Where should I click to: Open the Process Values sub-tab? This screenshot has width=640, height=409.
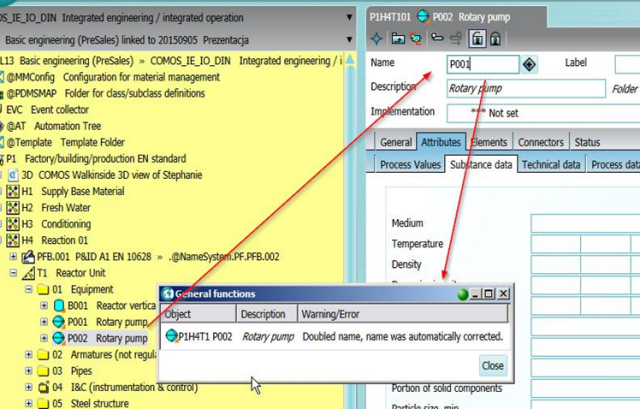click(410, 164)
